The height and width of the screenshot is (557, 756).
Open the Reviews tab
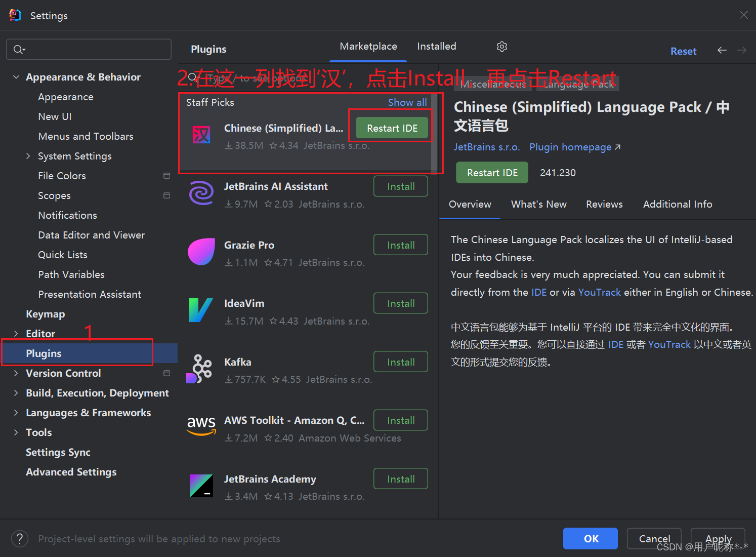tap(604, 204)
